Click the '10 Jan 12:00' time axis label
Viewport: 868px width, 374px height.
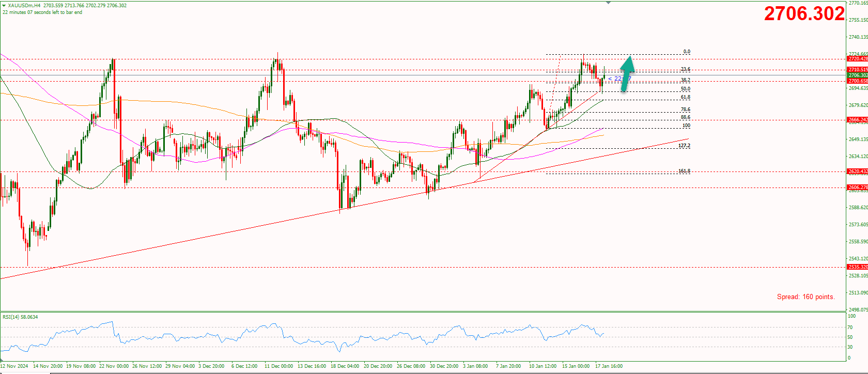pos(542,366)
